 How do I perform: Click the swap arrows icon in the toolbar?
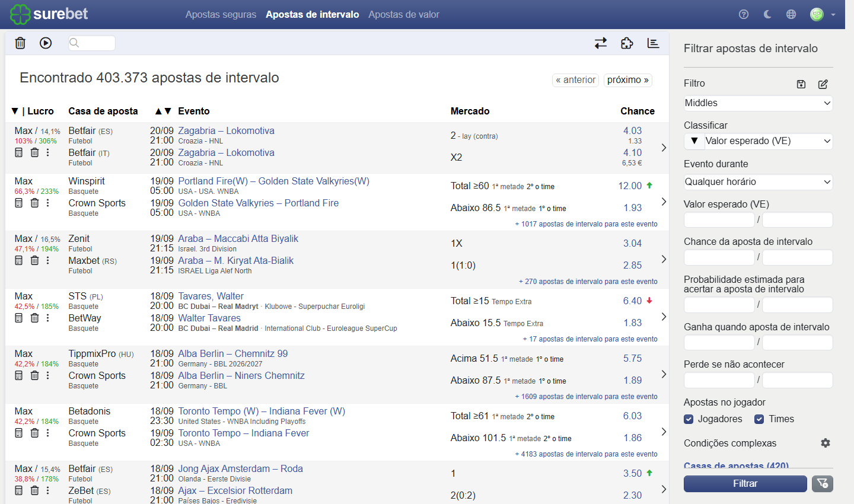pos(601,43)
